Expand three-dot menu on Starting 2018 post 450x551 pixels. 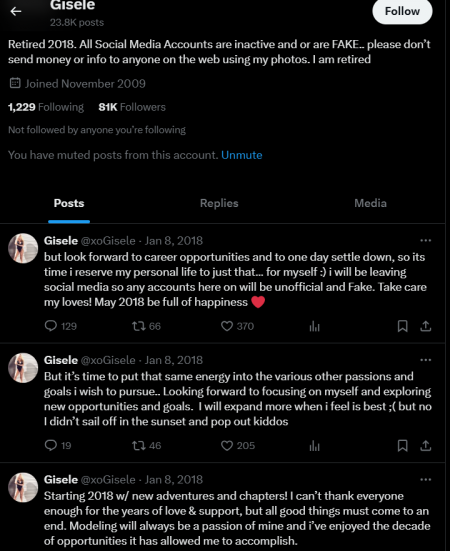coord(425,479)
